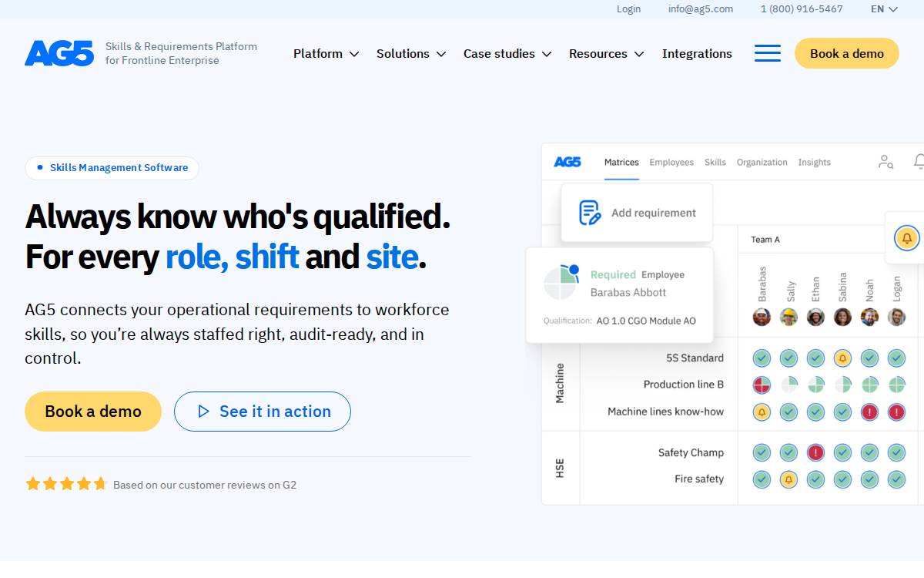The image size is (924, 578).
Task: Click the Fire safety label
Action: point(699,479)
